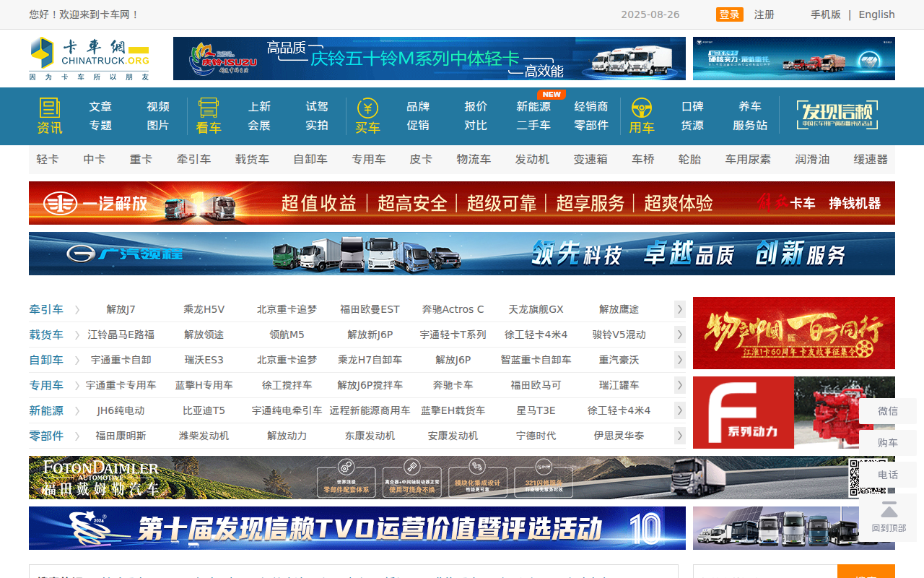Screen dimensions: 924x578
Task: Click the 骏铃V5混动 link
Action: click(x=619, y=335)
